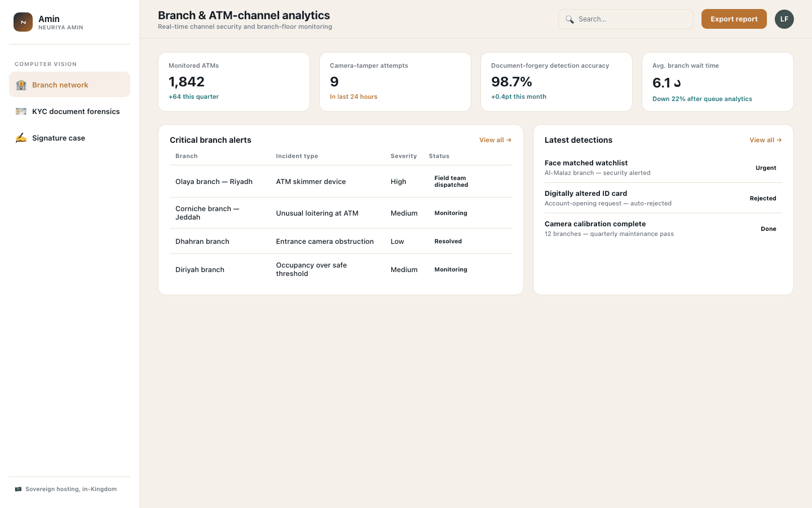Open the Signature case section
This screenshot has width=812, height=508.
click(69, 138)
